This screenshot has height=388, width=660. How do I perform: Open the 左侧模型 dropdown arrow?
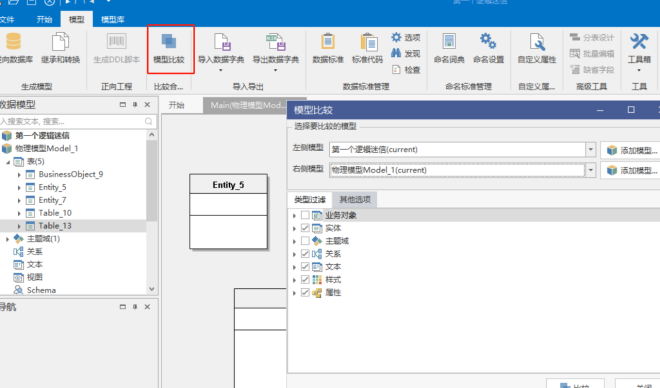click(591, 149)
